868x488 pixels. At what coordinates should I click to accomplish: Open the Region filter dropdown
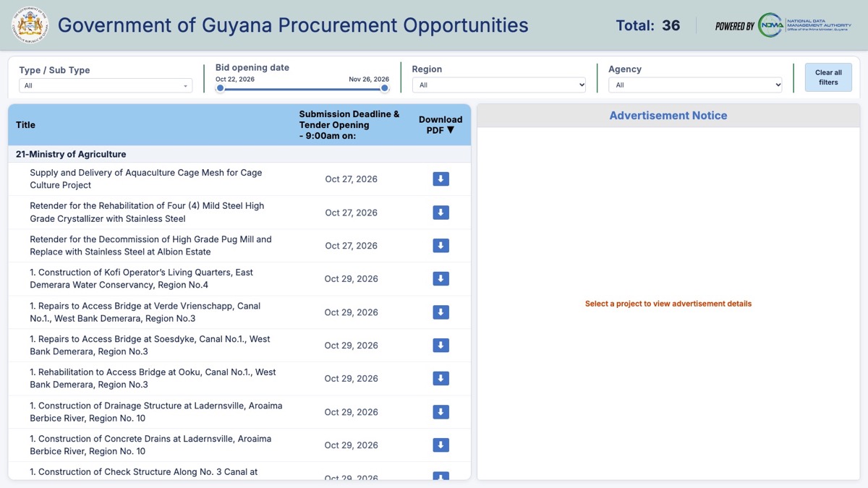tap(499, 85)
